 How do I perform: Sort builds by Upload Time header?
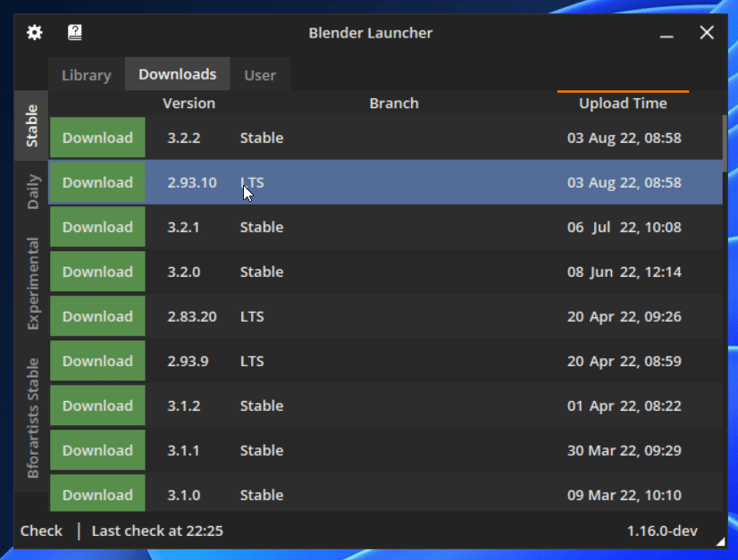pos(623,103)
